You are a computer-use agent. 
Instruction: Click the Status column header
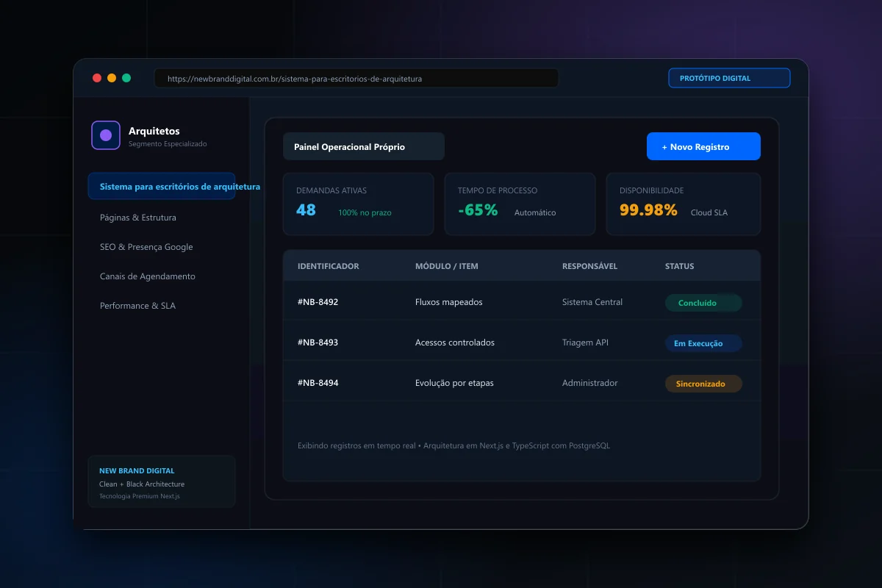click(680, 266)
